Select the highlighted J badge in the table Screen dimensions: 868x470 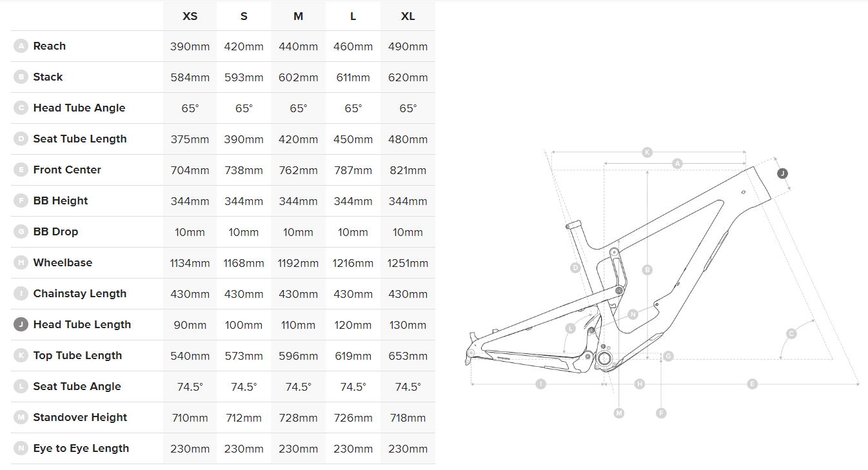pos(21,324)
